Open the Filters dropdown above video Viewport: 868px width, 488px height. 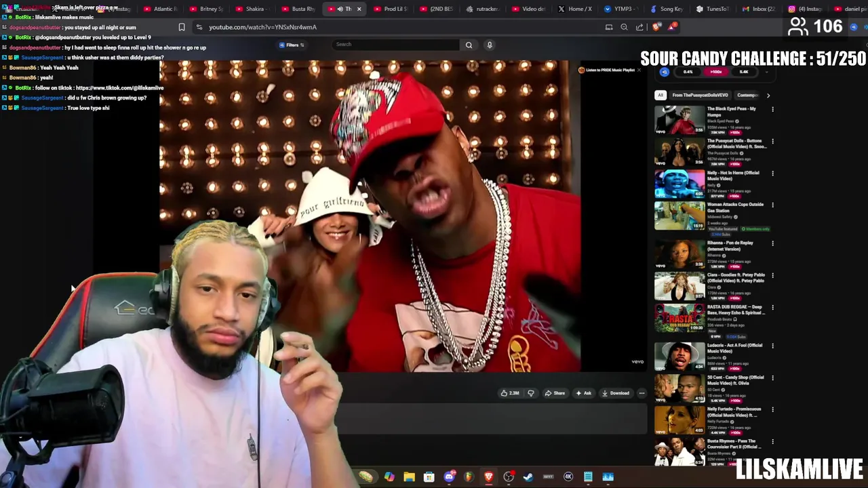pos(292,45)
